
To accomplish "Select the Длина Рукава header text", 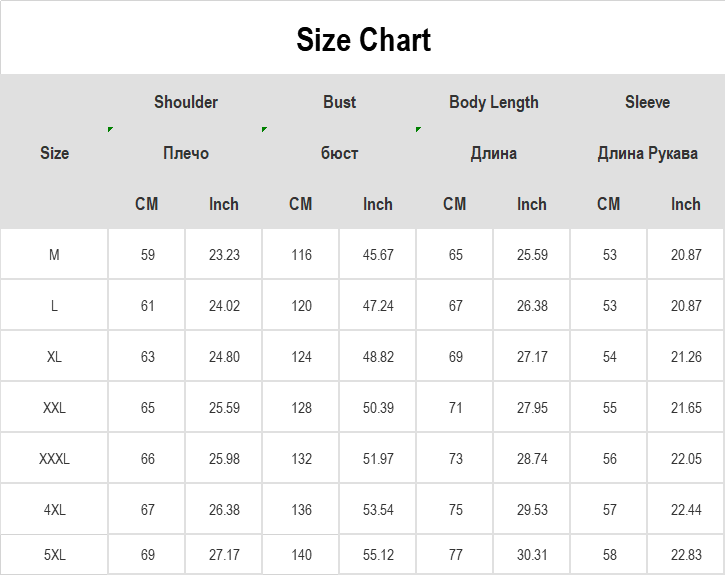I will pyautogui.click(x=647, y=153).
